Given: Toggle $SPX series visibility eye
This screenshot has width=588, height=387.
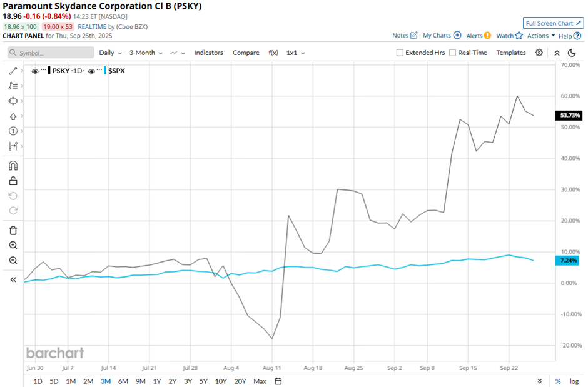Looking at the screenshot, I should click(91, 71).
